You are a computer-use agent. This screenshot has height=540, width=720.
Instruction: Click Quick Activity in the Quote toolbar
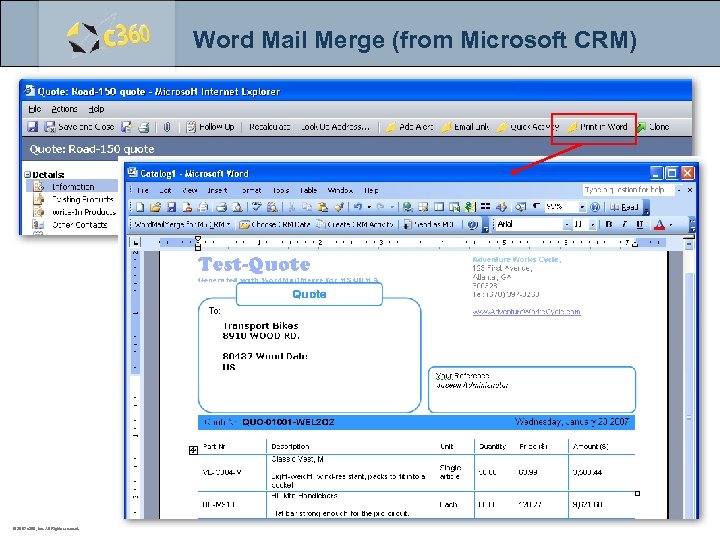click(528, 127)
